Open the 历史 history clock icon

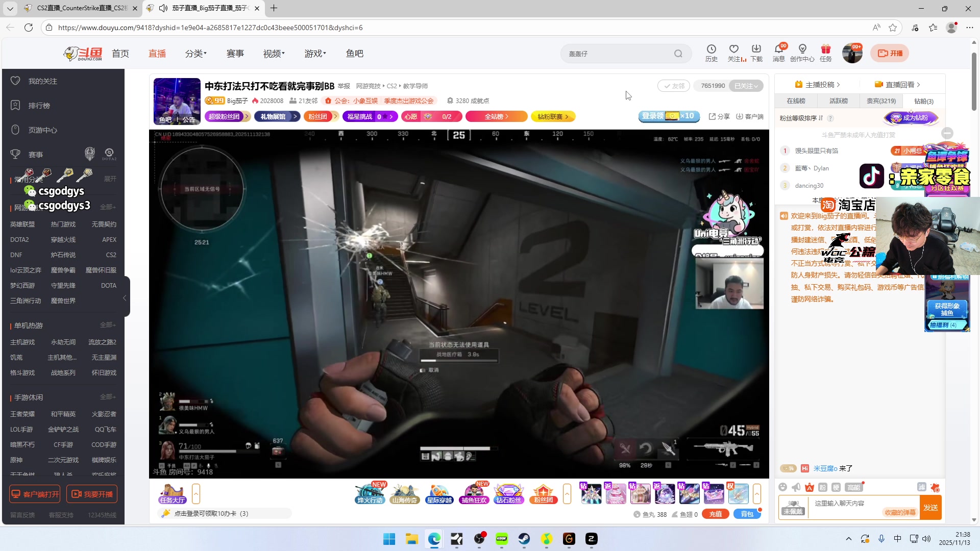pos(711,49)
